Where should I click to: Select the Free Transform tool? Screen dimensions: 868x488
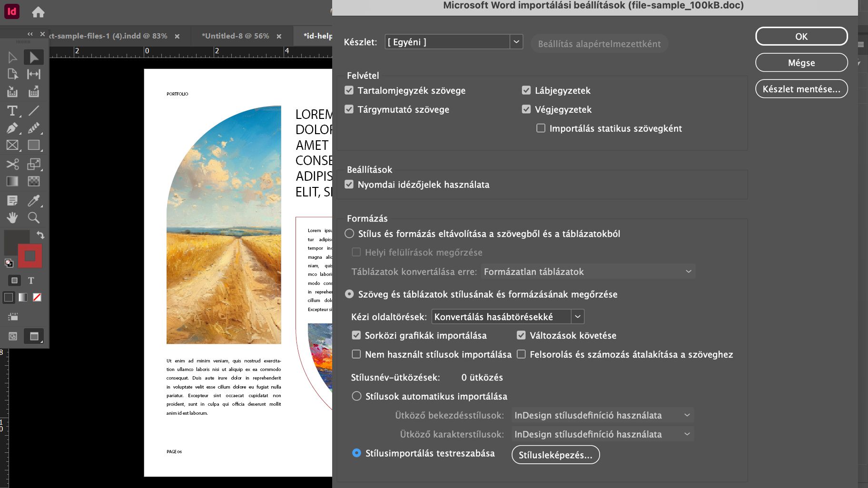[34, 164]
